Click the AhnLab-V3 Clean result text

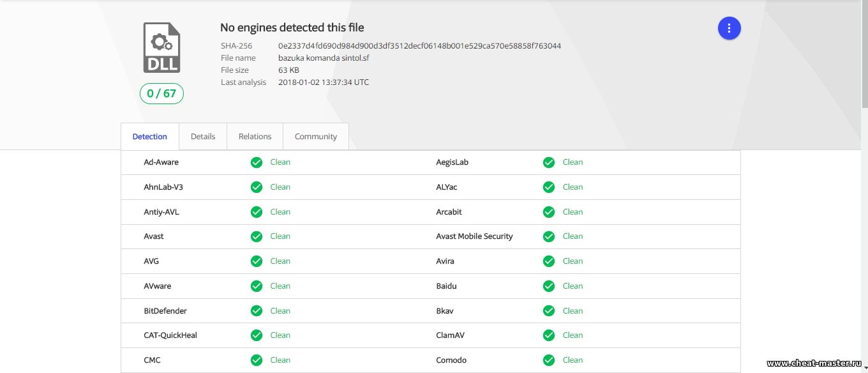[280, 187]
